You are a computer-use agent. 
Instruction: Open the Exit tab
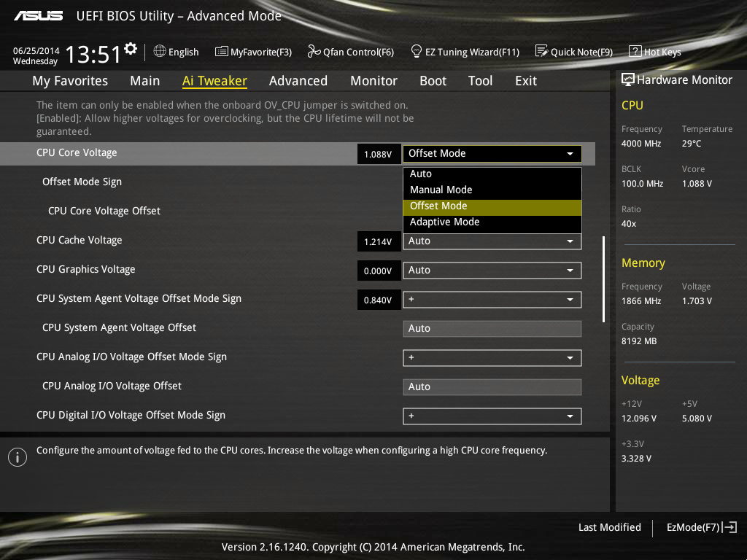pyautogui.click(x=526, y=81)
